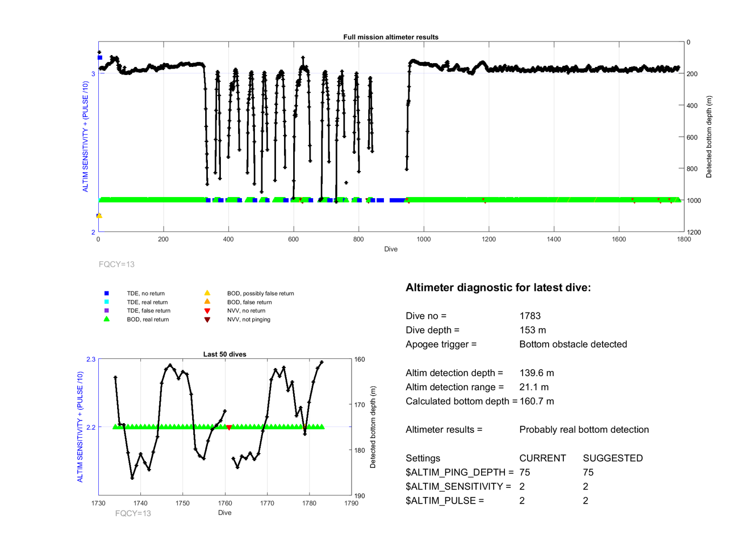
Task: Click the orange triangle BOD false return marker
Action: tap(207, 302)
